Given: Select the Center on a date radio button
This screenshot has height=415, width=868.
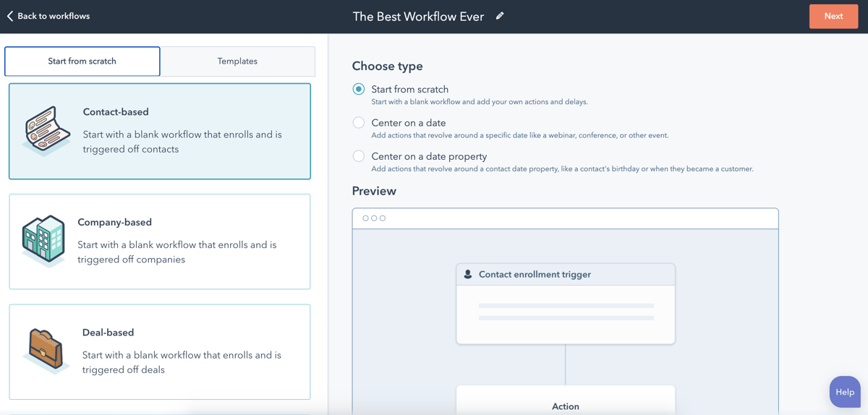Looking at the screenshot, I should (x=359, y=123).
